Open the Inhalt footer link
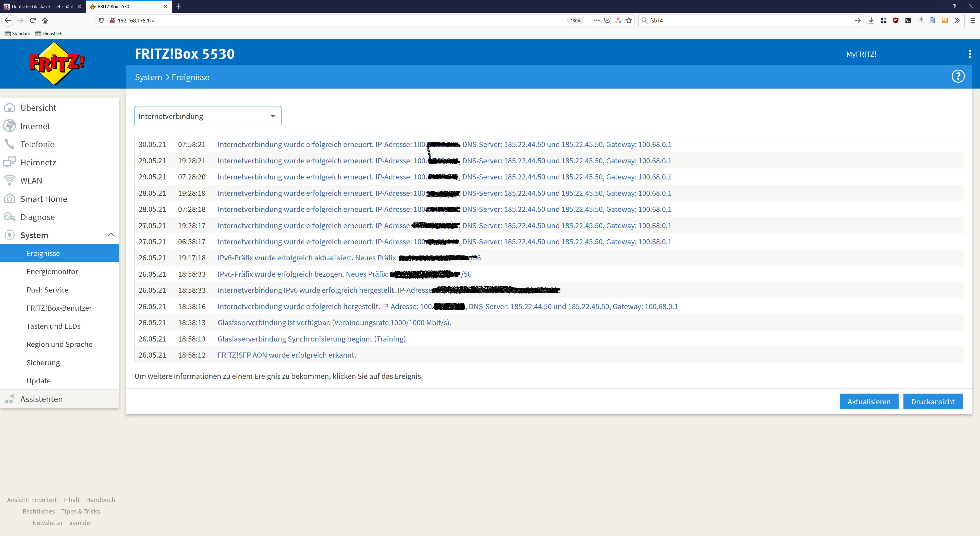Viewport: 980px width, 536px height. [71, 500]
